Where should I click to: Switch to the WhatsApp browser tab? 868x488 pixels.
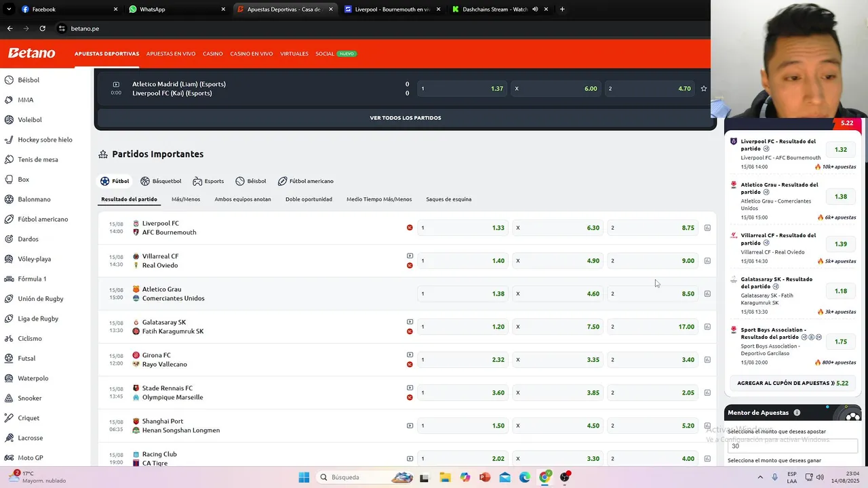tap(176, 9)
